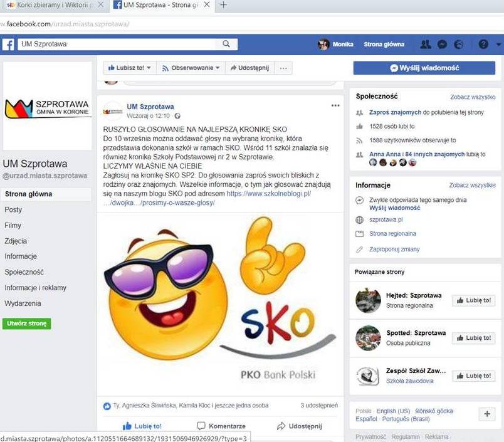
Task: Click Wyślij wiadomość blue button
Action: pos(424,68)
